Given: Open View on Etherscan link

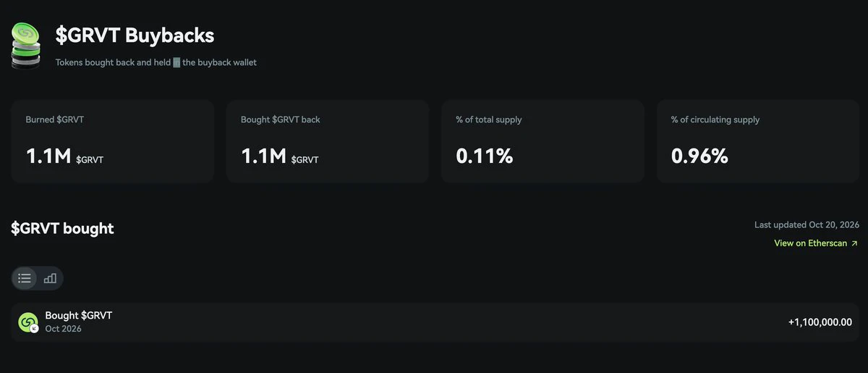Looking at the screenshot, I should [816, 243].
